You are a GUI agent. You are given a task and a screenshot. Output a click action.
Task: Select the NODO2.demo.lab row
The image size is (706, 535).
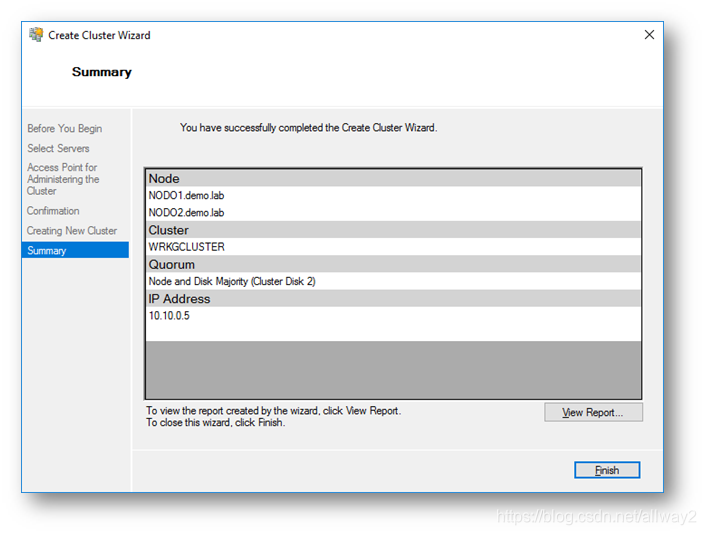coord(394,213)
